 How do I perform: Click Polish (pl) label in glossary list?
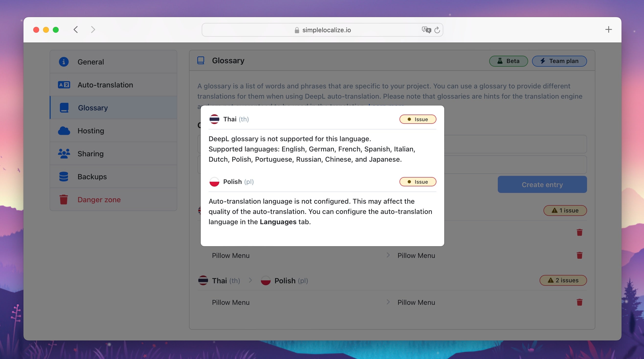point(291,281)
